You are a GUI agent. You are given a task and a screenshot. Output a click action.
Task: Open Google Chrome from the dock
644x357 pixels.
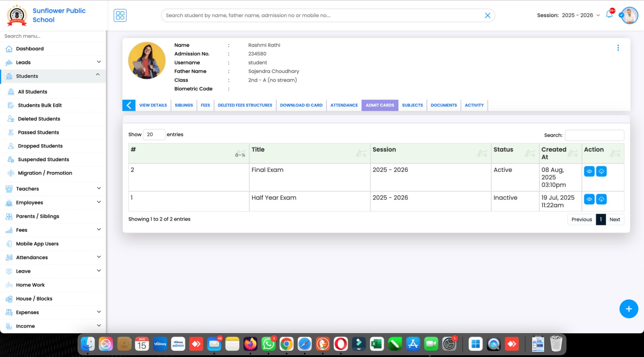coord(287,344)
